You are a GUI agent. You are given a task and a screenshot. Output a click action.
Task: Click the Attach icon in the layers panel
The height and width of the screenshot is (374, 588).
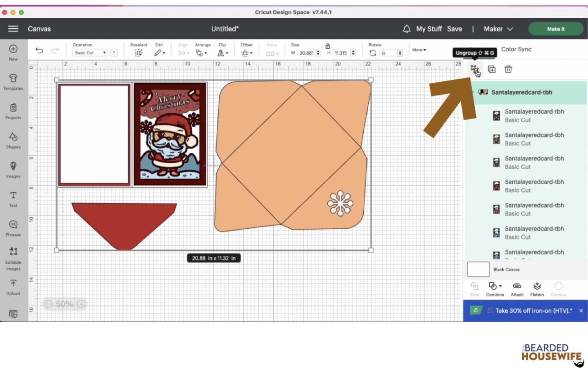pyautogui.click(x=517, y=287)
